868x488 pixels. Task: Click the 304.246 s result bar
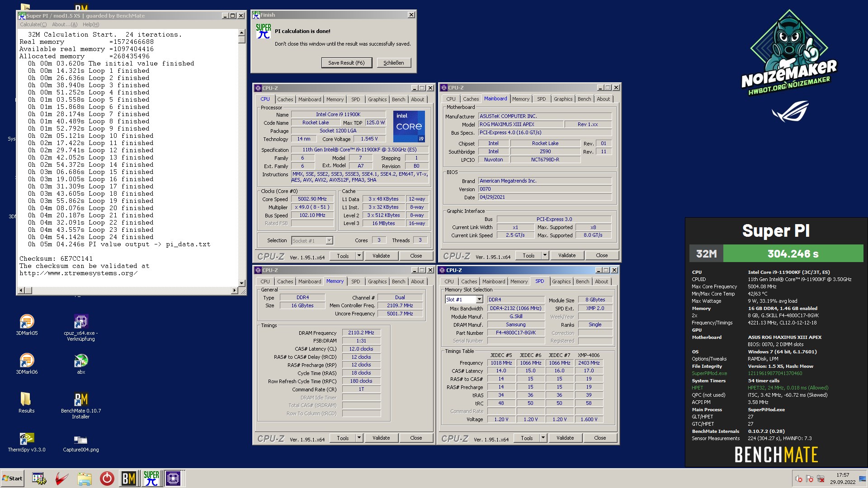tap(793, 253)
